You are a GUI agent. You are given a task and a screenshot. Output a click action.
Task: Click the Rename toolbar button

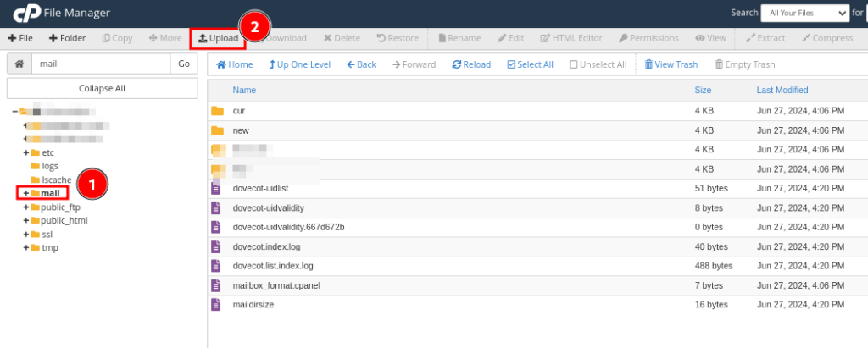pyautogui.click(x=459, y=38)
